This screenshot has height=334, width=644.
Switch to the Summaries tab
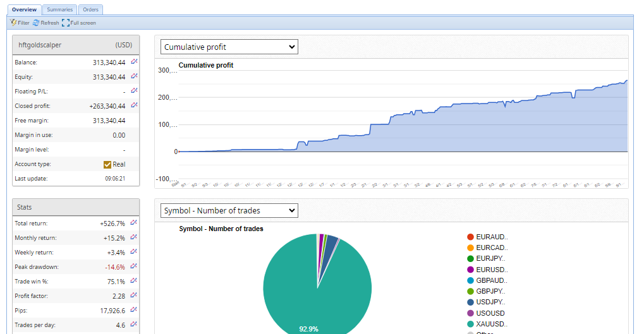(59, 9)
